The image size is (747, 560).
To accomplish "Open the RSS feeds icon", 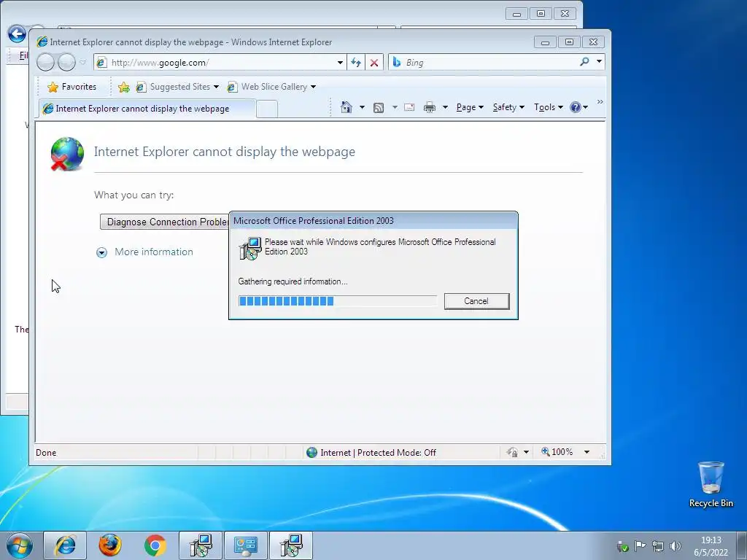I will (x=379, y=108).
